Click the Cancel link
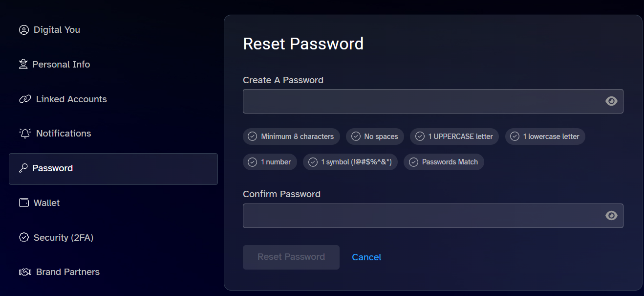 click(366, 257)
